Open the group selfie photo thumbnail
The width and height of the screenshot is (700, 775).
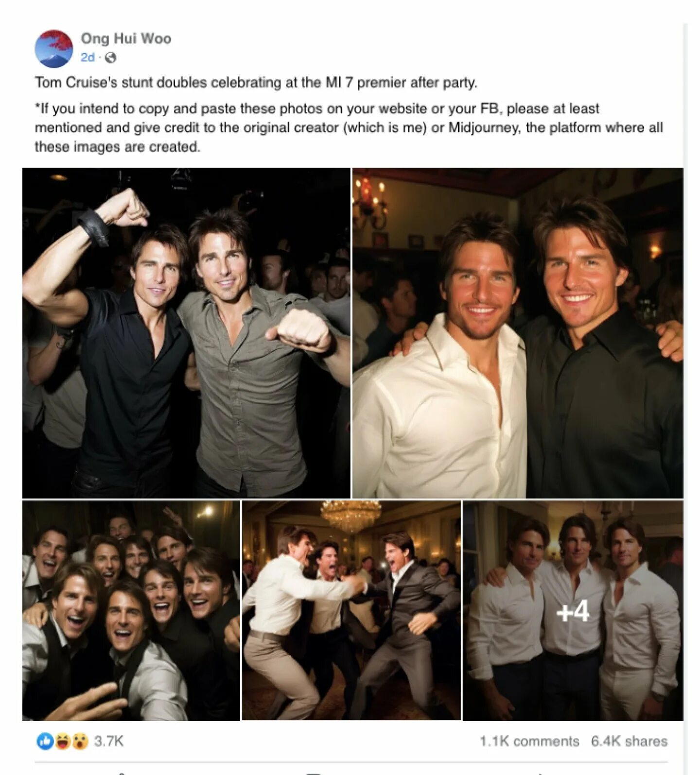coord(131,610)
